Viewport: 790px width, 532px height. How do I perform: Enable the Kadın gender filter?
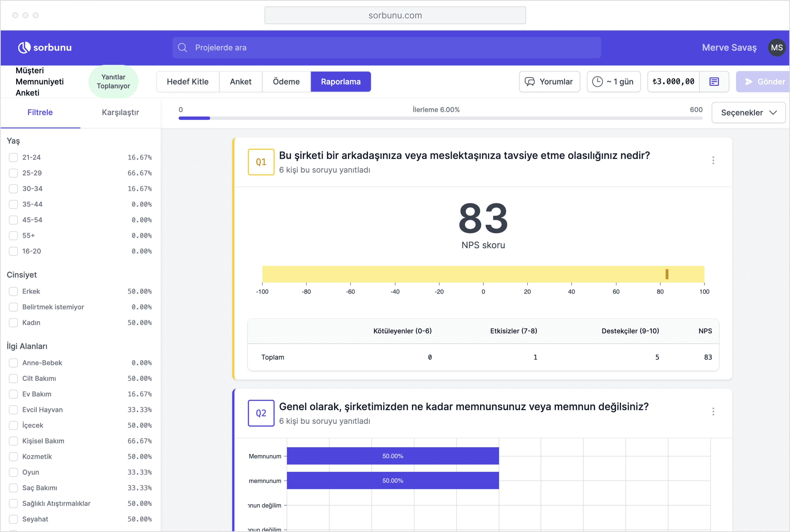click(13, 323)
